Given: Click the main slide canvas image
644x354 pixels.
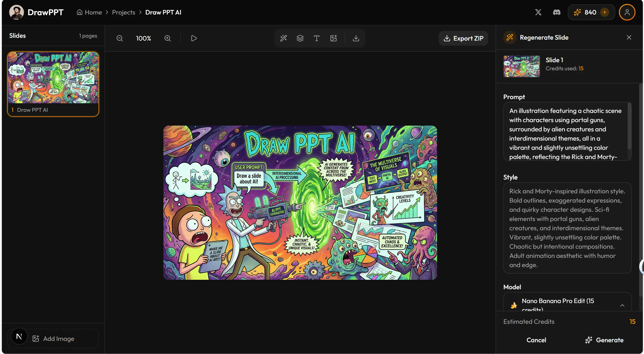Looking at the screenshot, I should click(300, 203).
